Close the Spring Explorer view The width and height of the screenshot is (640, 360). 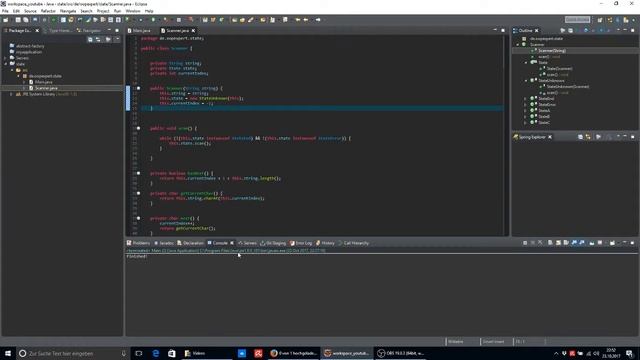click(550, 137)
